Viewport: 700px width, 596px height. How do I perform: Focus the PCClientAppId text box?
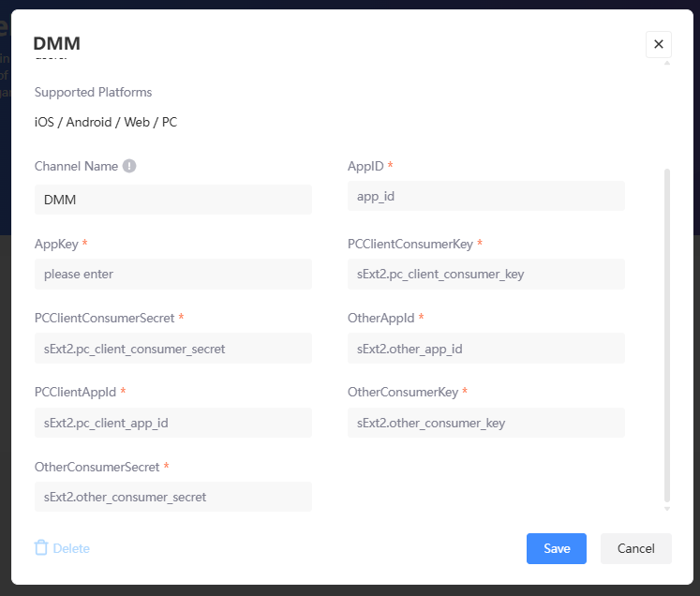pyautogui.click(x=172, y=423)
